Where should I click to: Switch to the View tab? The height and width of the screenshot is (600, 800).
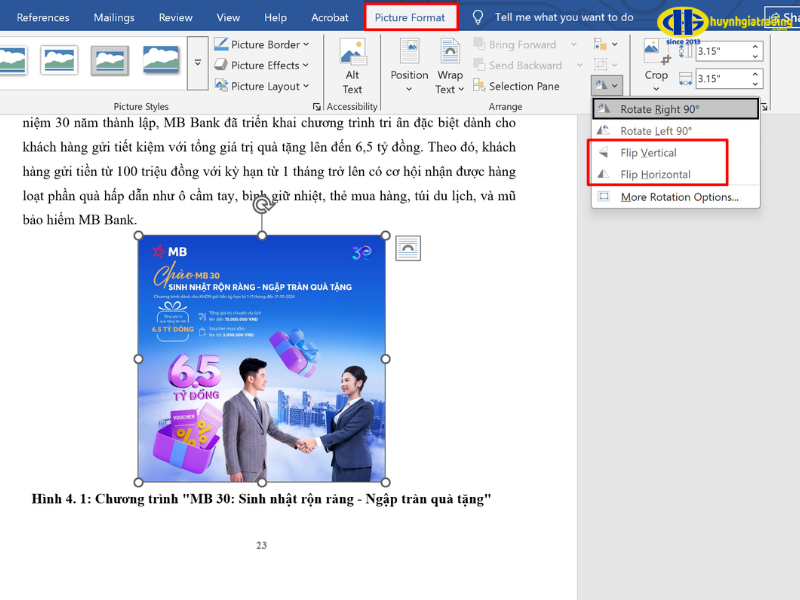tap(228, 17)
